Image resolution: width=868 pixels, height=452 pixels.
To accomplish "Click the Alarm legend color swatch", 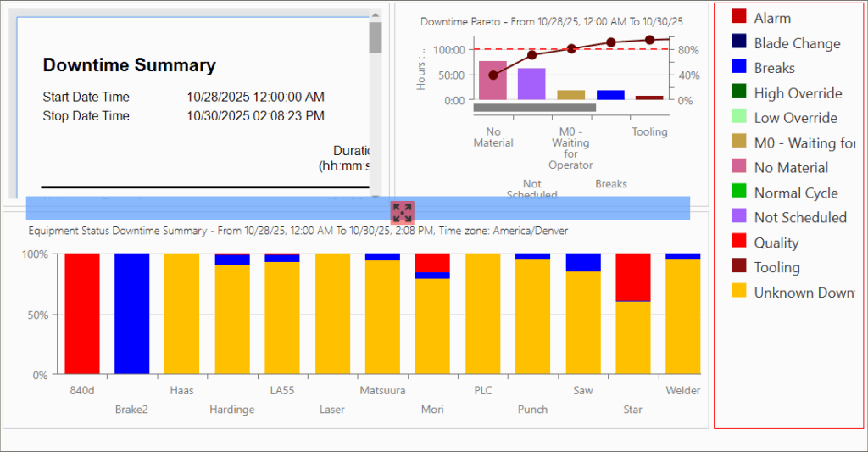I will tap(739, 17).
